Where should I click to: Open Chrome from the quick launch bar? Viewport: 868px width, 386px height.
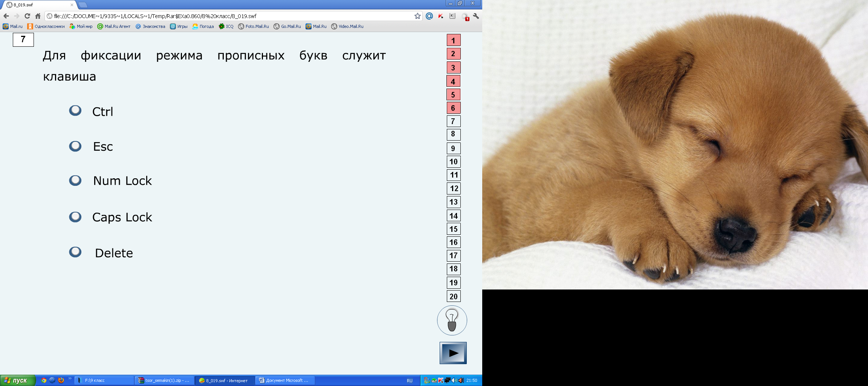(x=44, y=380)
